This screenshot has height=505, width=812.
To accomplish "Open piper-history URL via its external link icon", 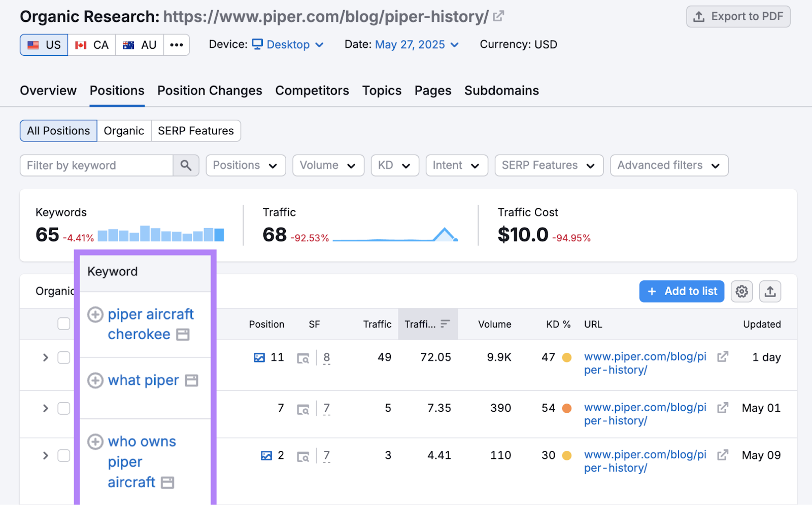I will pyautogui.click(x=723, y=357).
